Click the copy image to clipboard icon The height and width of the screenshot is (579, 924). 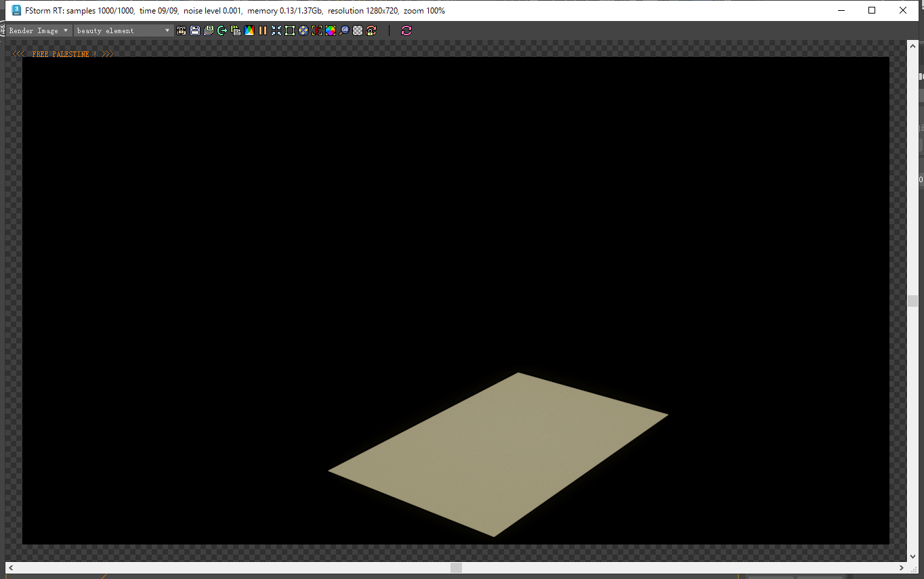(236, 30)
